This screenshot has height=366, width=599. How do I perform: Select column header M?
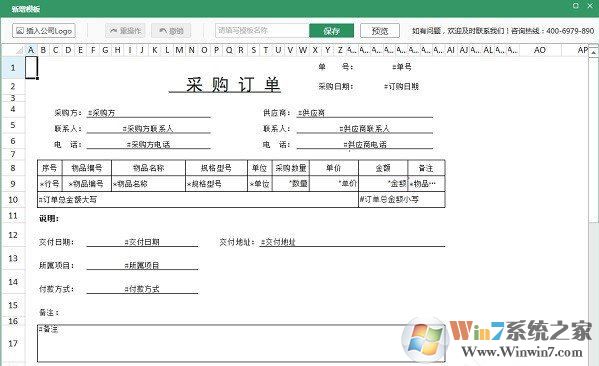[179, 50]
